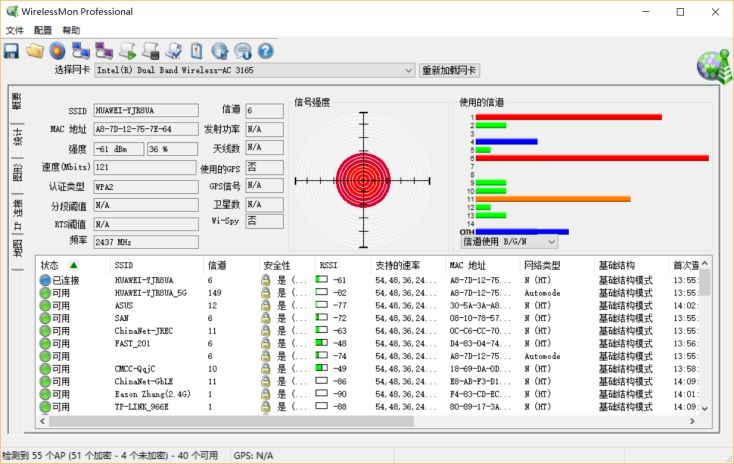This screenshot has width=734, height=464.
Task: Click the red target icon in the toolbar
Action: click(57, 51)
